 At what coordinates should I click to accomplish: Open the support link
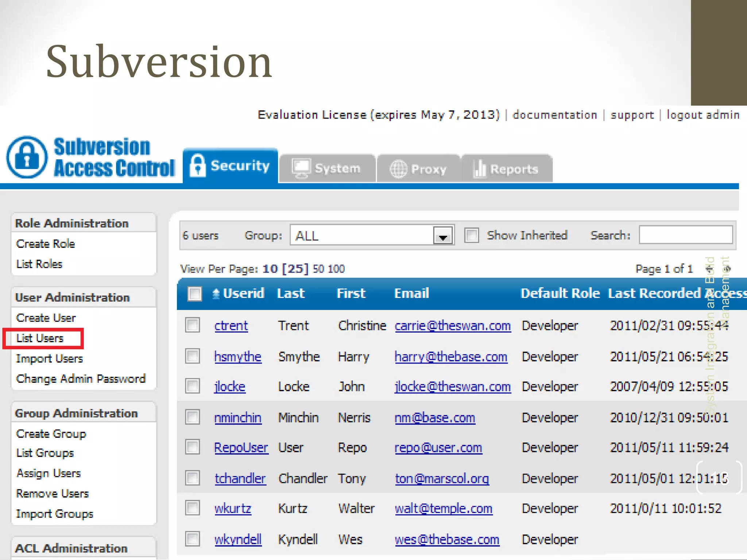[632, 115]
